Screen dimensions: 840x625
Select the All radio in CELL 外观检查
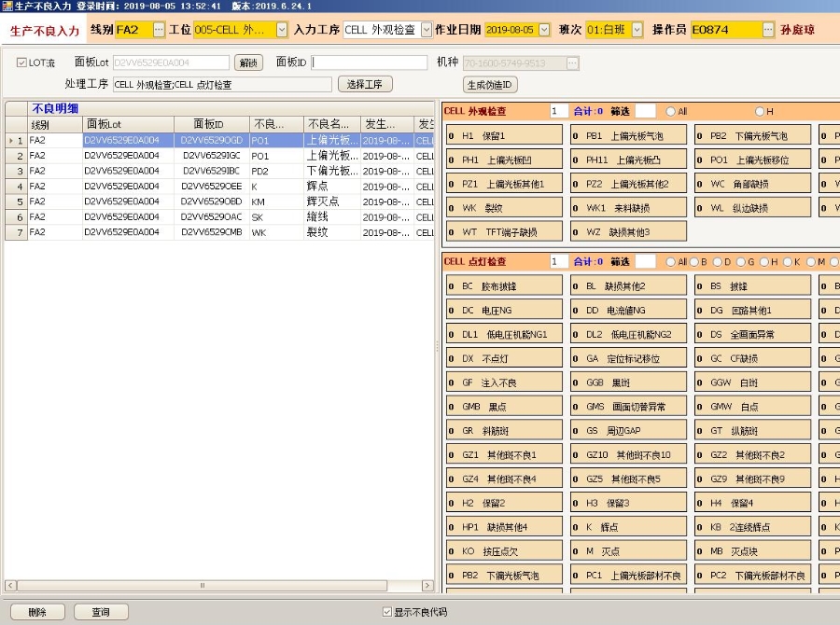pos(670,111)
